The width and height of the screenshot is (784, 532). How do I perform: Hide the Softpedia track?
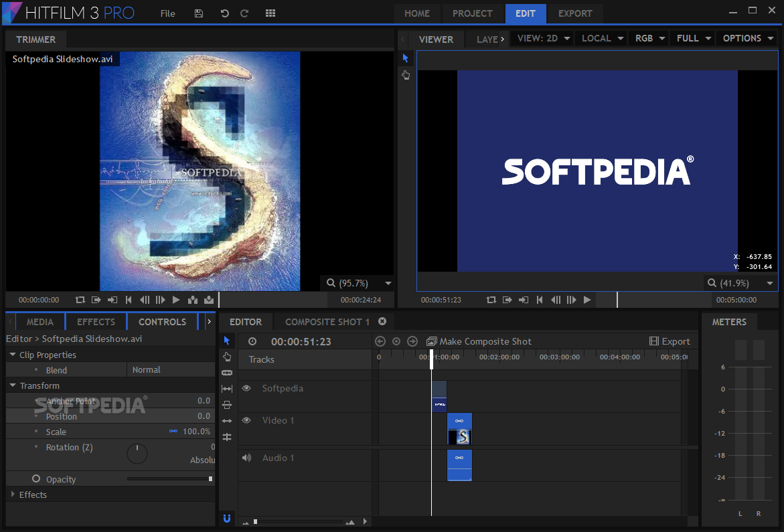[x=246, y=388]
